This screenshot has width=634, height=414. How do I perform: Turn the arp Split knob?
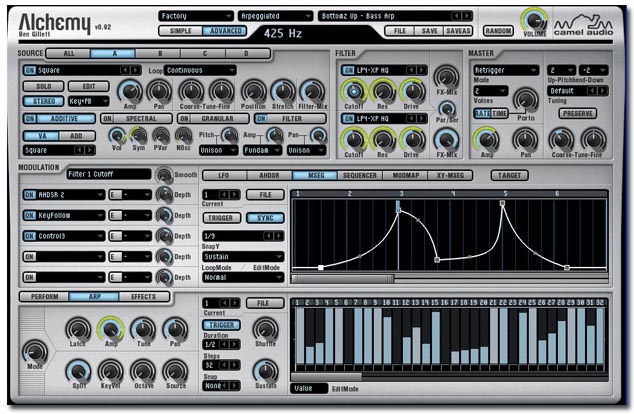78,371
